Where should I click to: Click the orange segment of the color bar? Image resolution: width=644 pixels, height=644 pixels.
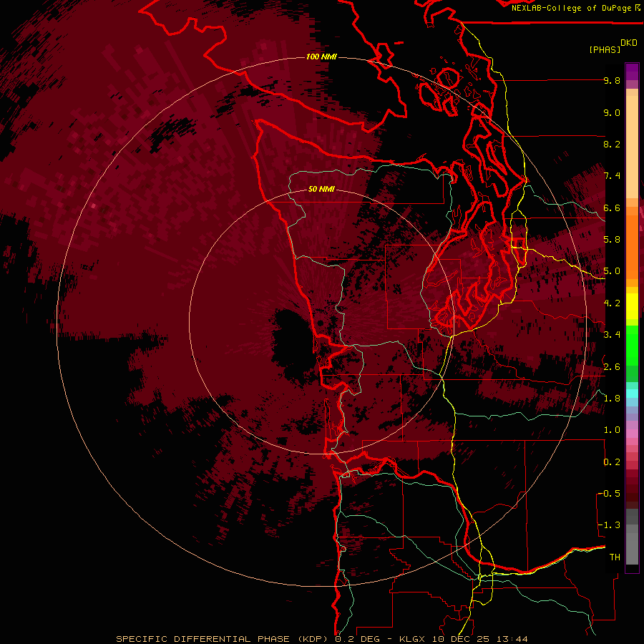tap(632, 246)
